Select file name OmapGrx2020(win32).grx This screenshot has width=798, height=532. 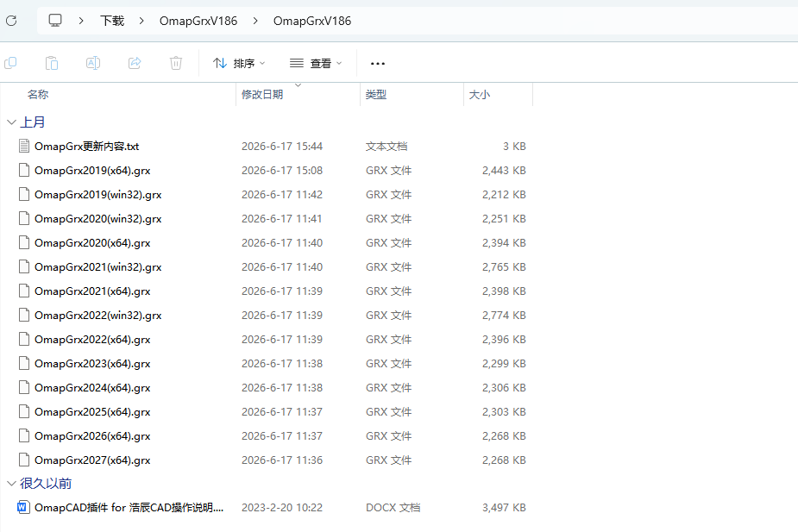click(98, 219)
